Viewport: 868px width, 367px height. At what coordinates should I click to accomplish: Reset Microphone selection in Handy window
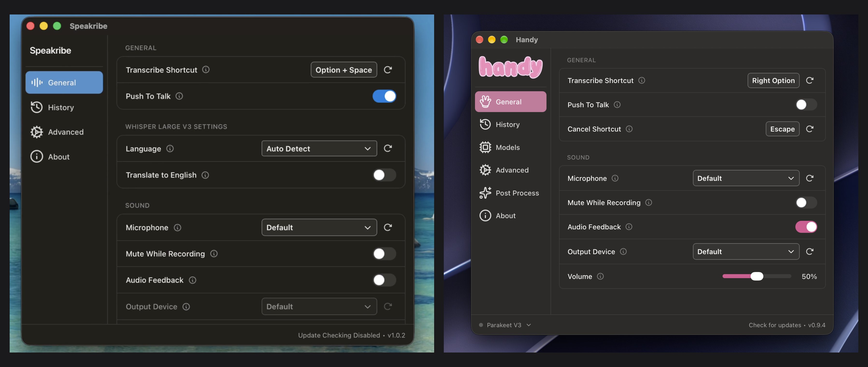point(810,178)
